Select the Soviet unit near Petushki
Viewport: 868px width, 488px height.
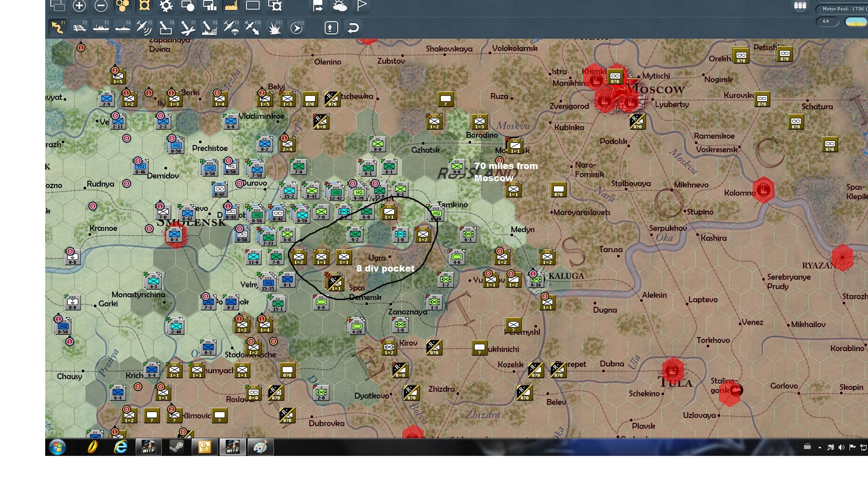(x=784, y=54)
